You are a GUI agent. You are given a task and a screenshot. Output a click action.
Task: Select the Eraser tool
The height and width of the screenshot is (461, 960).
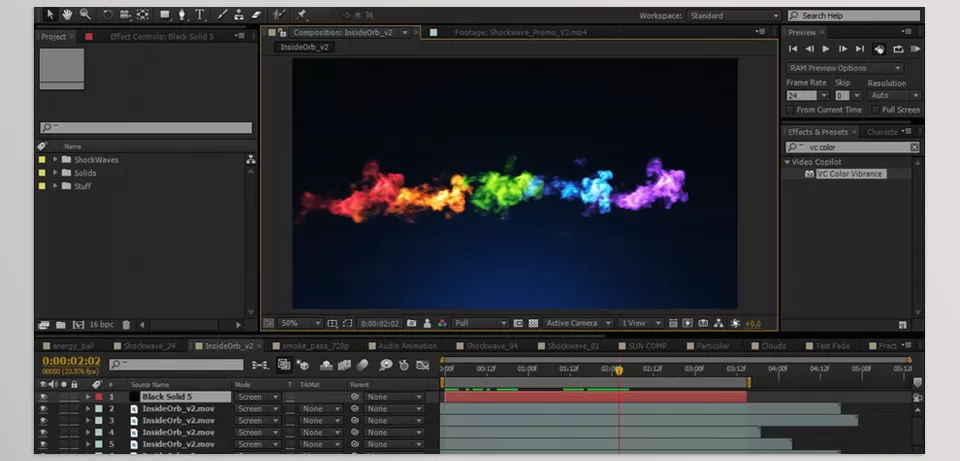(257, 14)
